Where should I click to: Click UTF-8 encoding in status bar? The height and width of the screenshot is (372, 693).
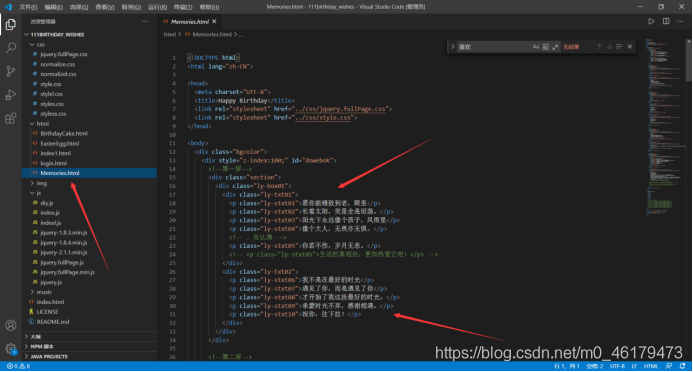(x=617, y=366)
